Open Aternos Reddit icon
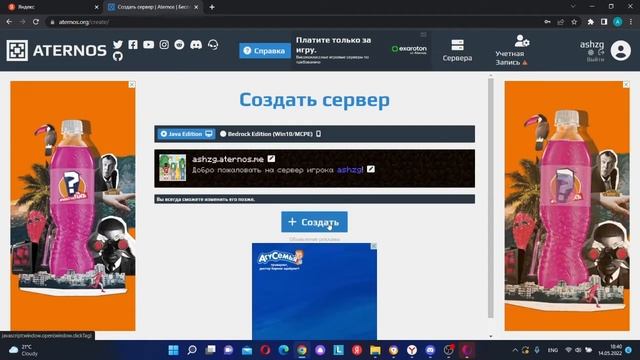 pos(179,44)
